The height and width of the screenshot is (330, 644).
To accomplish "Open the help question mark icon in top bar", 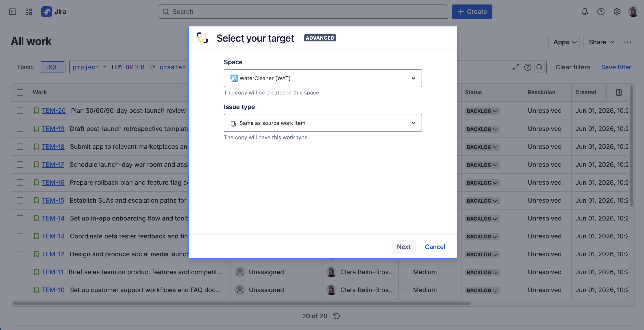I will [x=601, y=12].
